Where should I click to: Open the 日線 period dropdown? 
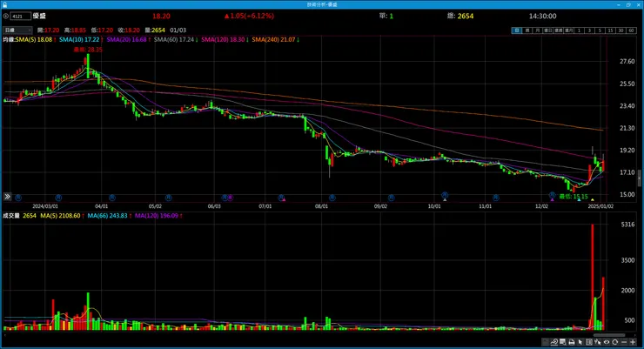[17, 30]
